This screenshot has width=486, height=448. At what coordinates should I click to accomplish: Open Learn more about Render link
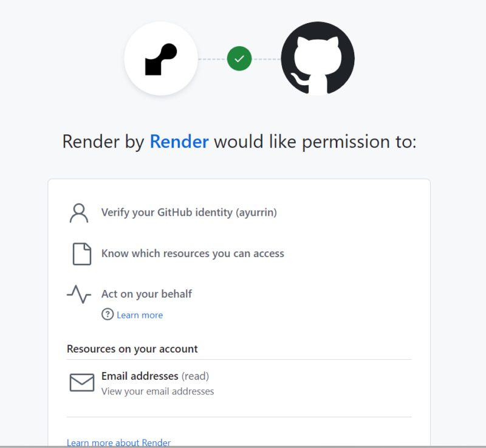click(118, 443)
